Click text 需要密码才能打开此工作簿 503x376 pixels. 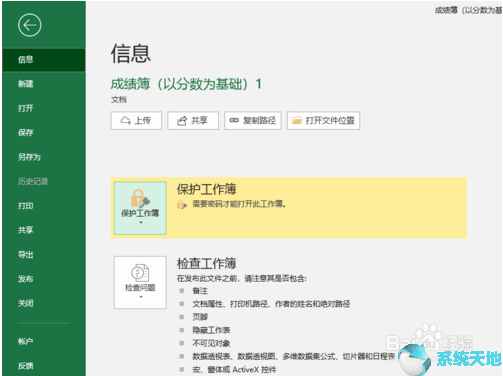pos(239,204)
